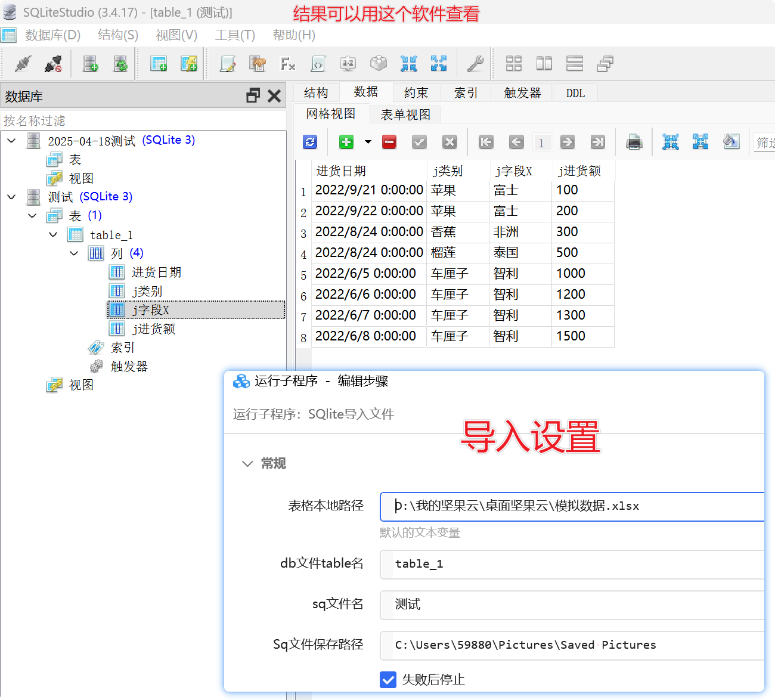Open the insert row dropdown arrow

tap(368, 142)
